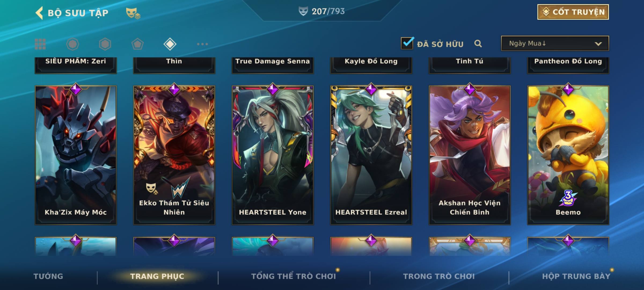Click the magnifying glass search icon

click(x=478, y=44)
